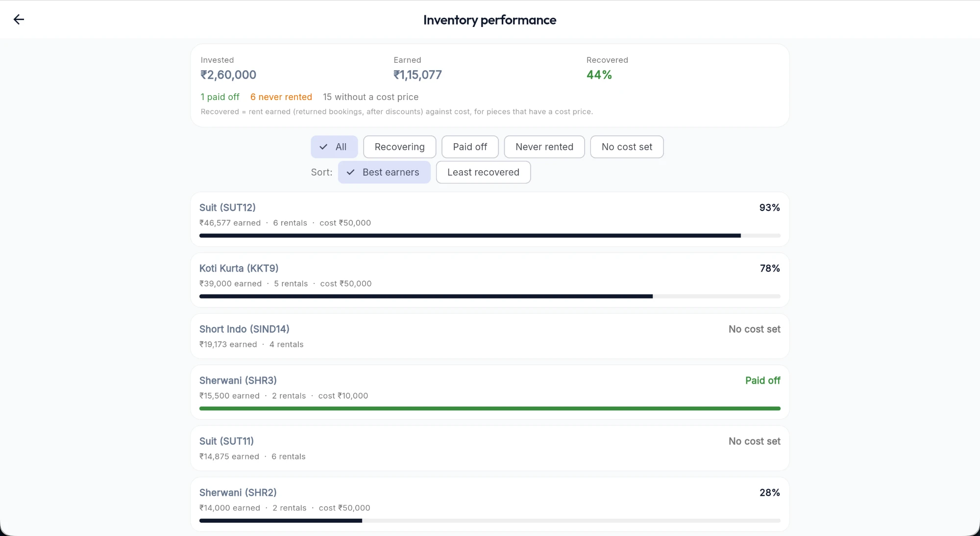Viewport: 980px width, 536px height.
Task: Show Never rented items
Action: [544, 147]
